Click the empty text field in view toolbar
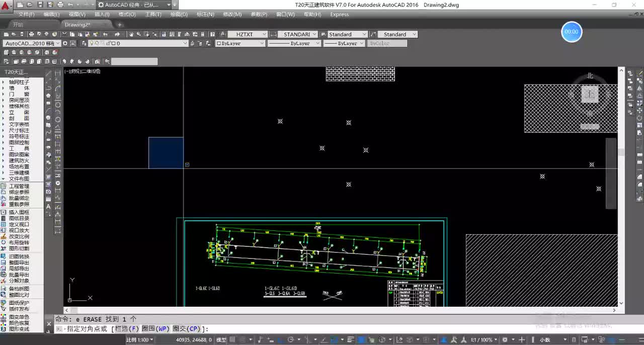644x345 pixels. 134,61
